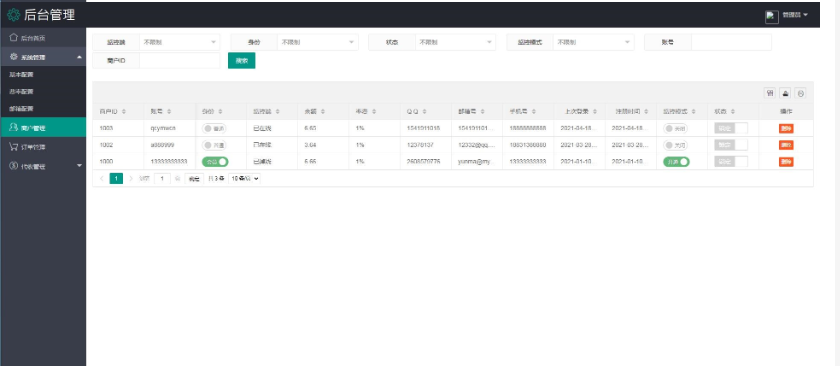Sort by the 状态 column arrows
This screenshot has width=840, height=366.
point(732,112)
